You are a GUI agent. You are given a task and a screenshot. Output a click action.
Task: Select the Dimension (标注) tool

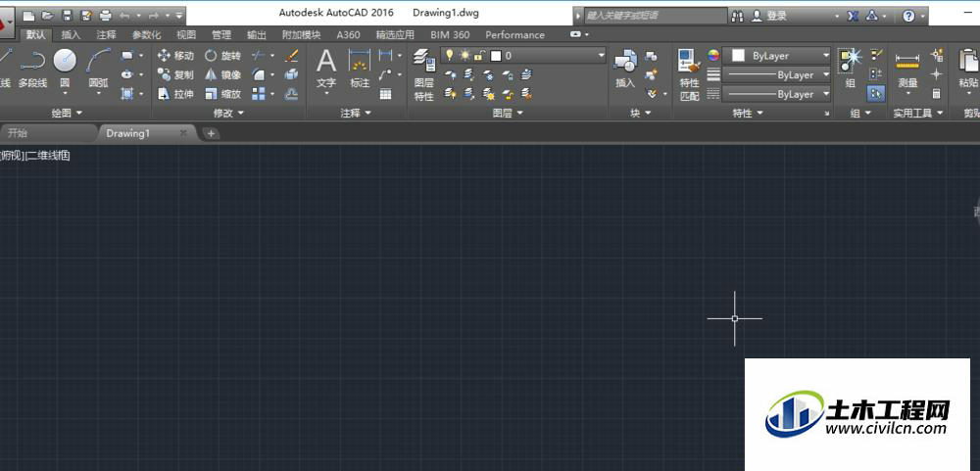tap(360, 69)
